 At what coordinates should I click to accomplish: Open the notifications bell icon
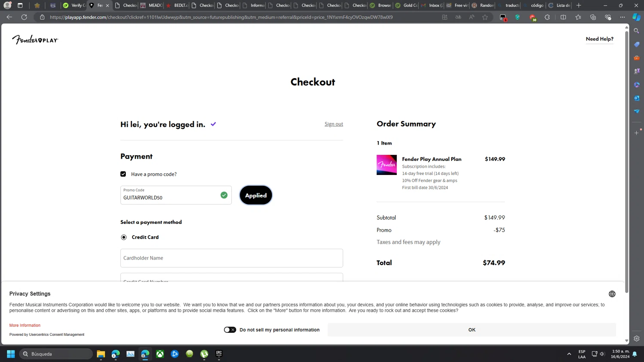[x=635, y=354]
